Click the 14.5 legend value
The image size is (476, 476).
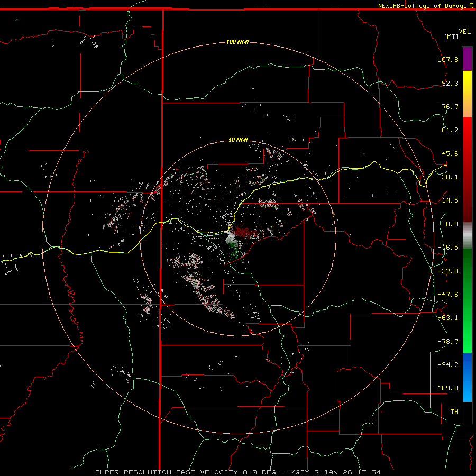coord(450,200)
